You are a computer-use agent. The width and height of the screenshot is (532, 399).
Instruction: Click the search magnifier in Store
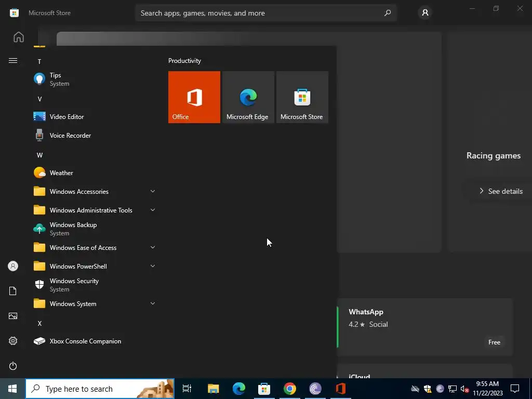(388, 13)
